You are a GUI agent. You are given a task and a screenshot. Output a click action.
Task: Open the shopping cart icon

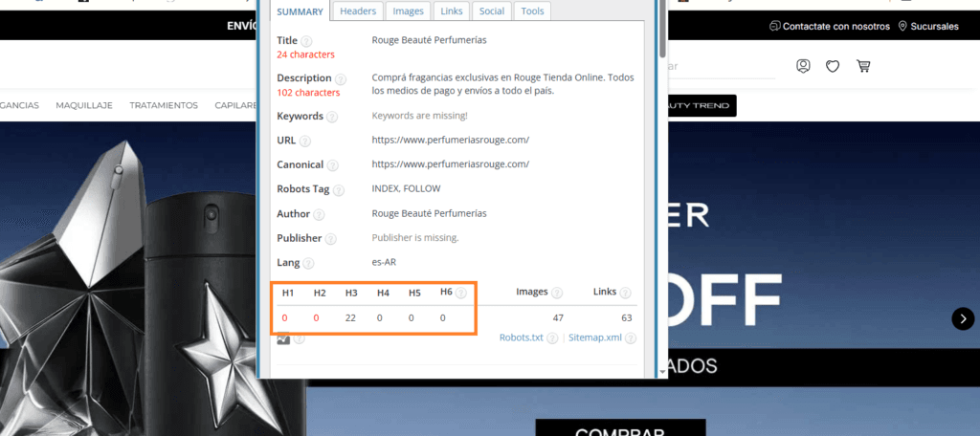pyautogui.click(x=863, y=66)
